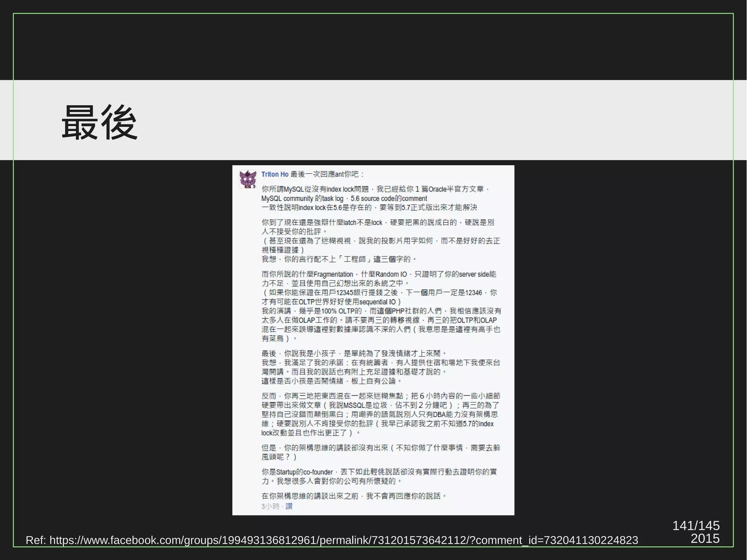Screen dimensions: 747x560
Task: Open Triton Ho's profile name link
Action: [275, 174]
